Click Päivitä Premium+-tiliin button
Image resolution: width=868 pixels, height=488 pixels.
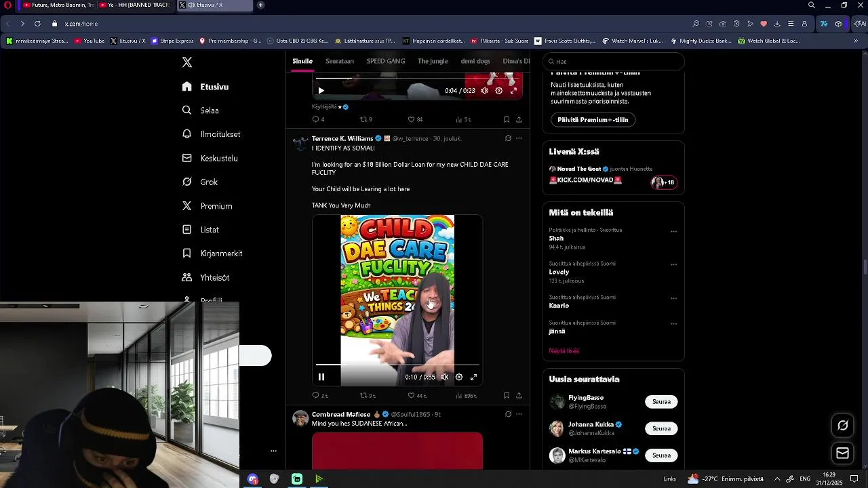(593, 119)
